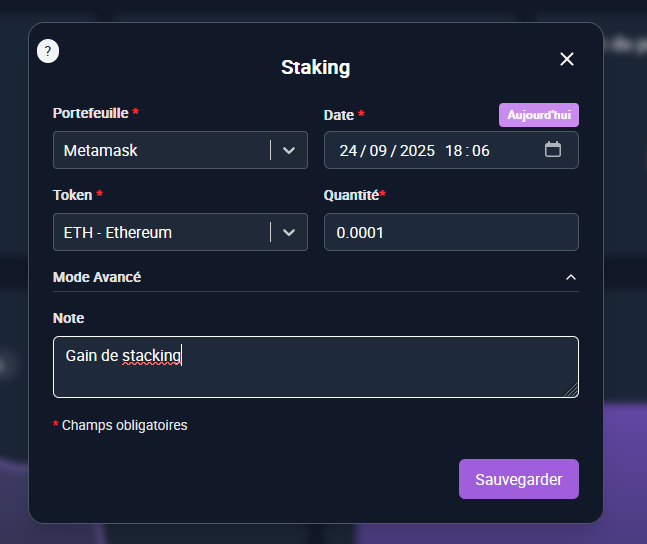Image resolution: width=647 pixels, height=544 pixels.
Task: Open the calendar picker icon in Date field
Action: [x=553, y=150]
